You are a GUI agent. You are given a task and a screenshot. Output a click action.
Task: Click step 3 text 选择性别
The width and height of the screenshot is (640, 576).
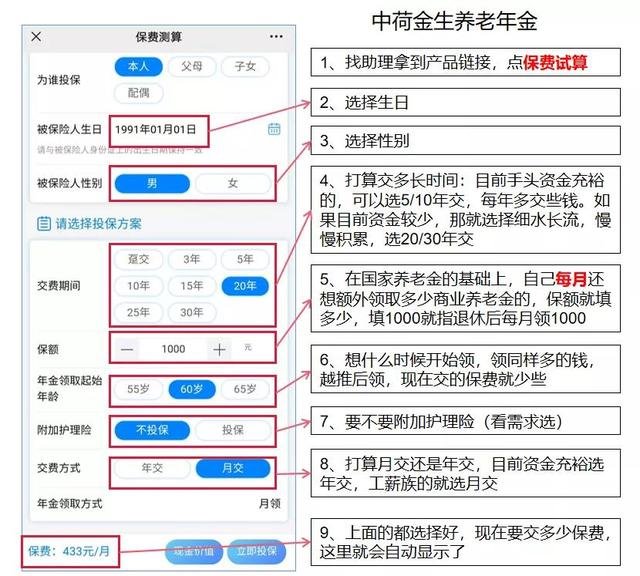click(x=376, y=141)
